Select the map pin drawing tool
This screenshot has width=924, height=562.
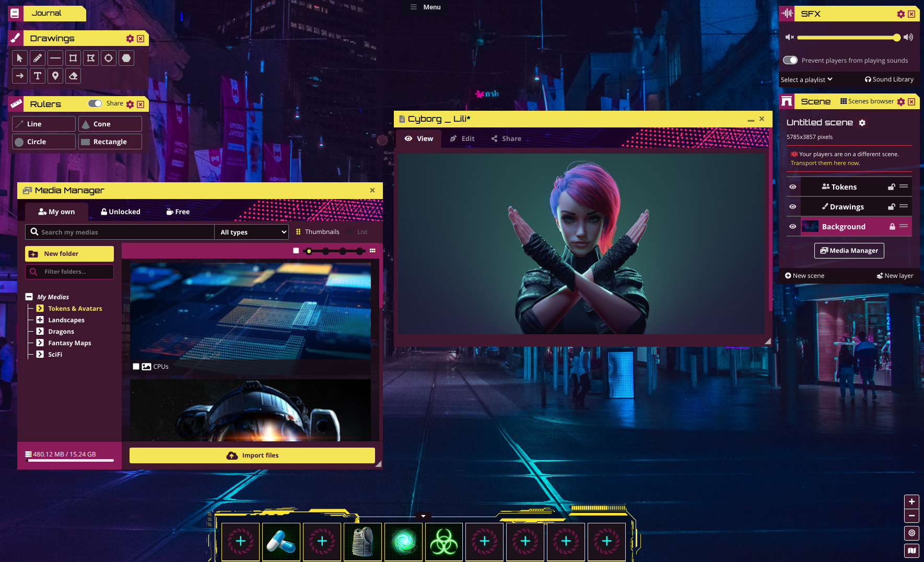point(55,76)
